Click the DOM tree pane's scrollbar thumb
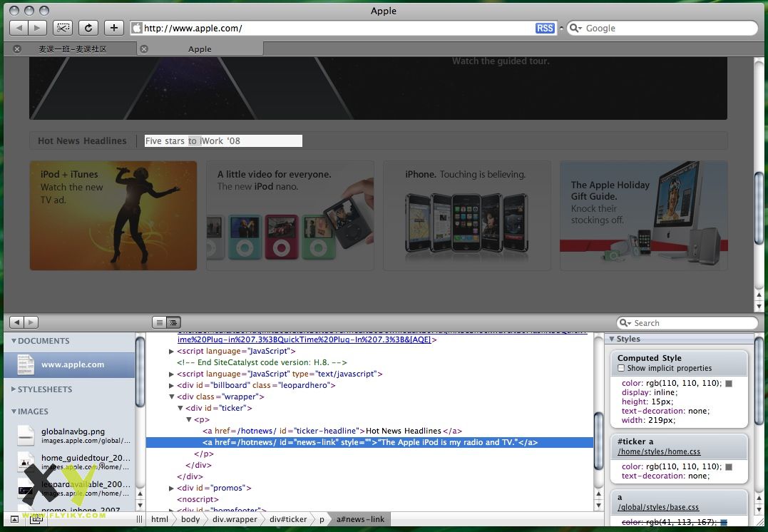The image size is (768, 532). pyautogui.click(x=598, y=441)
